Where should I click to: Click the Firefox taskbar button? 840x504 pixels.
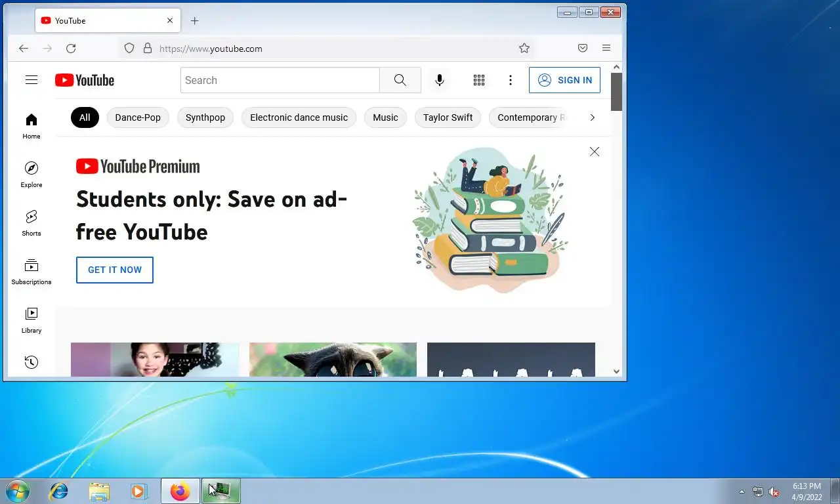tap(180, 491)
